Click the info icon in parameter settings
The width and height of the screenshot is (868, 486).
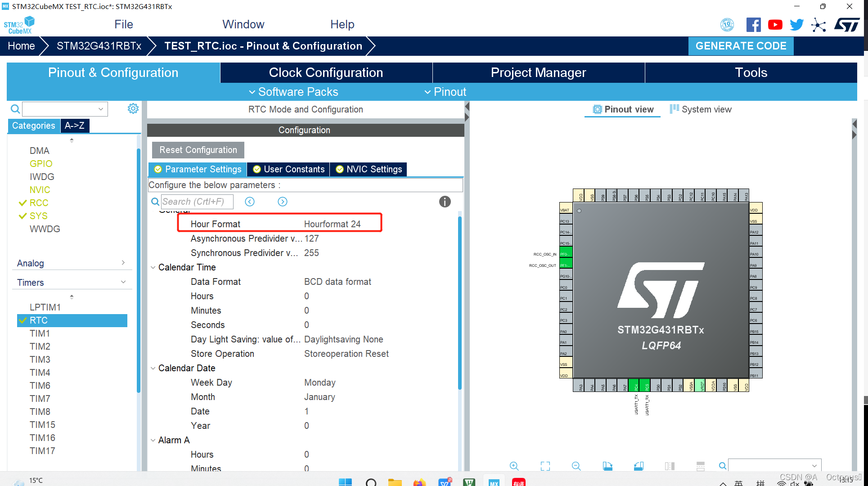[x=445, y=201]
